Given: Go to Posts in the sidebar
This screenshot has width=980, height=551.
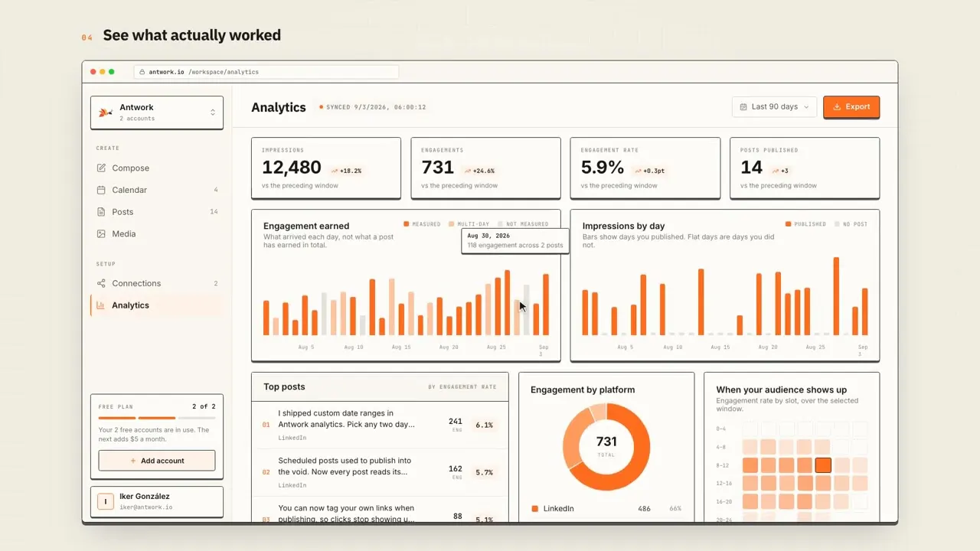Looking at the screenshot, I should pos(157,212).
